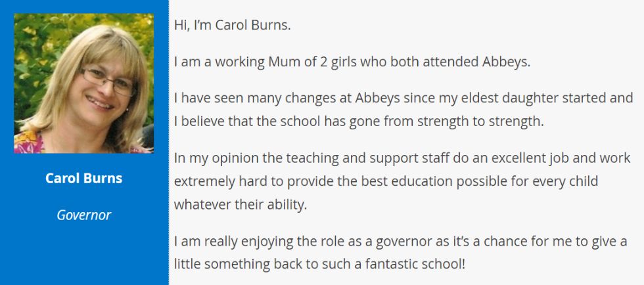Click the line 'I have seen many changes'
Image resolution: width=644 pixels, height=285 pixels.
click(403, 99)
